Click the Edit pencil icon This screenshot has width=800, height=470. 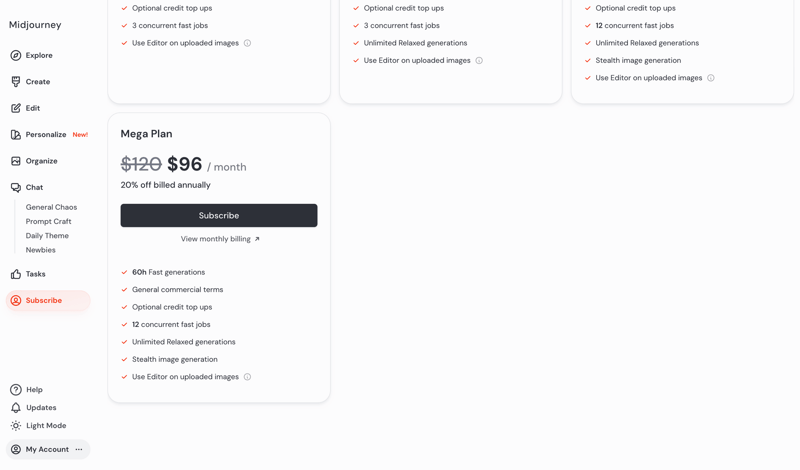16,108
